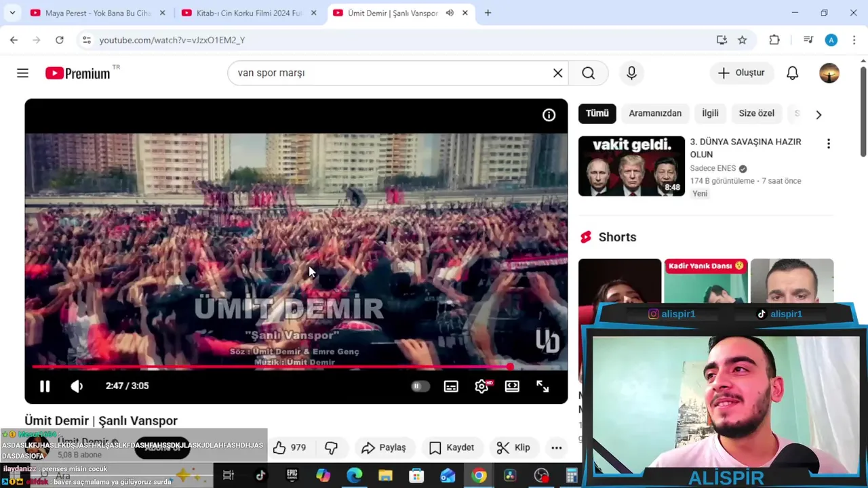Start voice search with the microphone
Image resolution: width=868 pixels, height=488 pixels.
click(631, 73)
